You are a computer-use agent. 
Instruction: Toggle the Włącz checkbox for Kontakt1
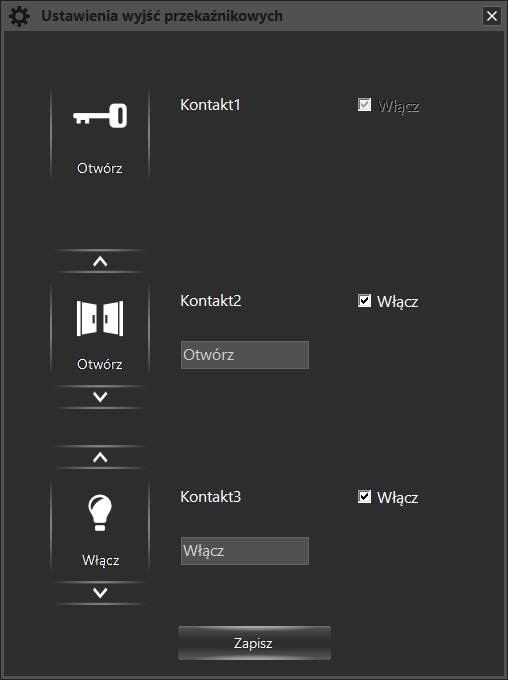tap(364, 105)
